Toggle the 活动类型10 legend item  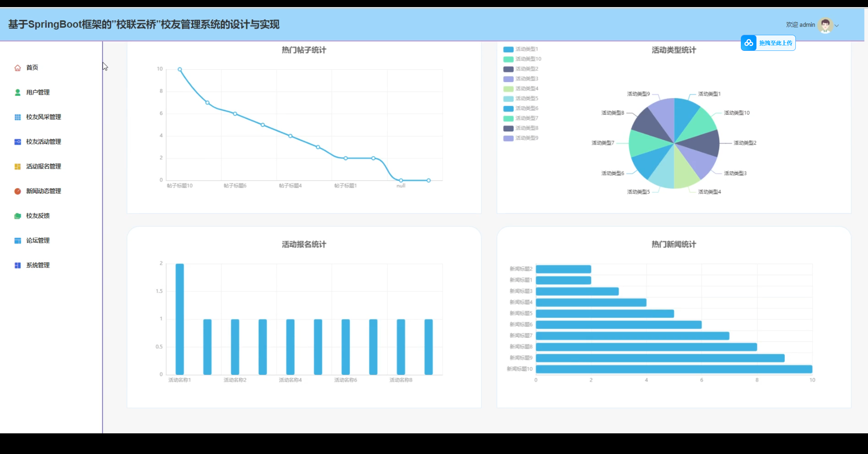tap(528, 59)
